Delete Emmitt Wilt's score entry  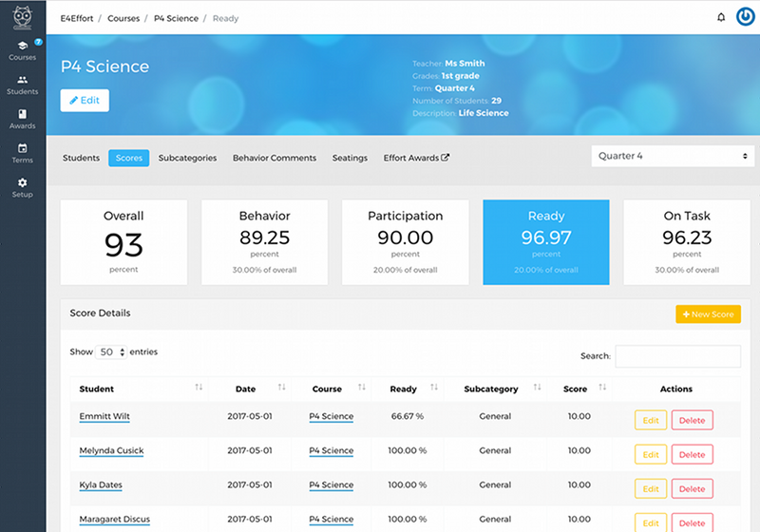pos(692,420)
